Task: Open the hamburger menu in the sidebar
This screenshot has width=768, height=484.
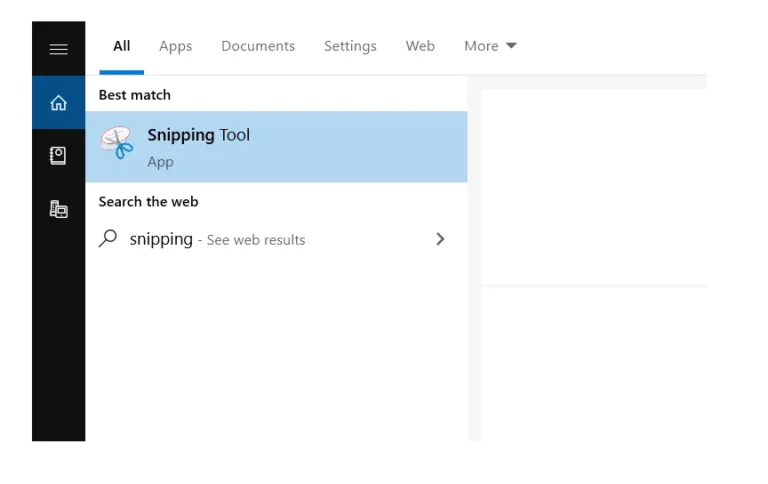Action: (x=58, y=49)
